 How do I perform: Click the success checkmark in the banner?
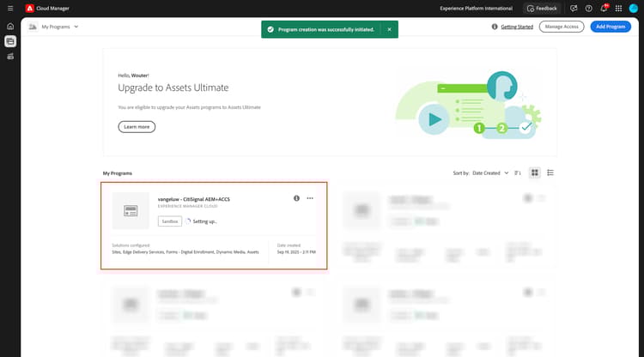click(270, 29)
